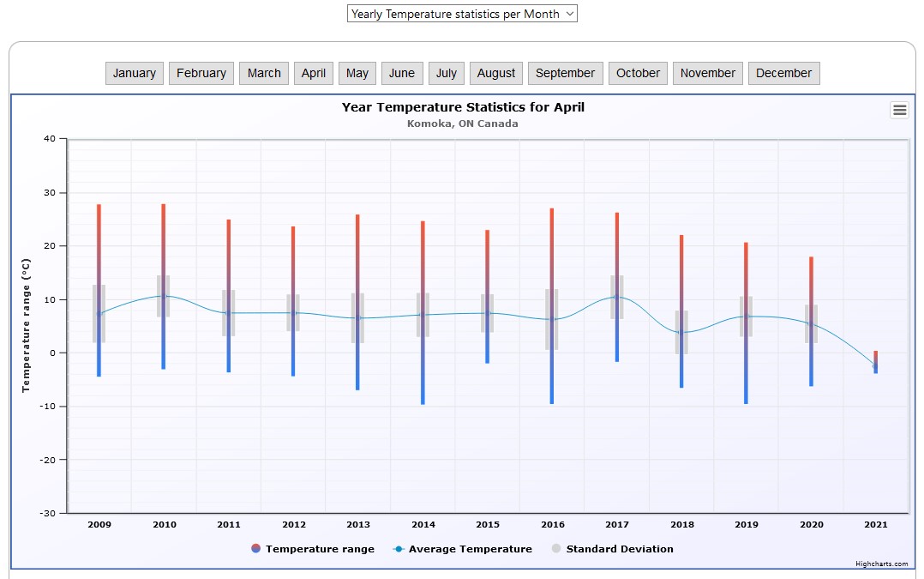Open the Highcharts.com credit link
Viewport: 924px width, 579px height.
point(881,564)
